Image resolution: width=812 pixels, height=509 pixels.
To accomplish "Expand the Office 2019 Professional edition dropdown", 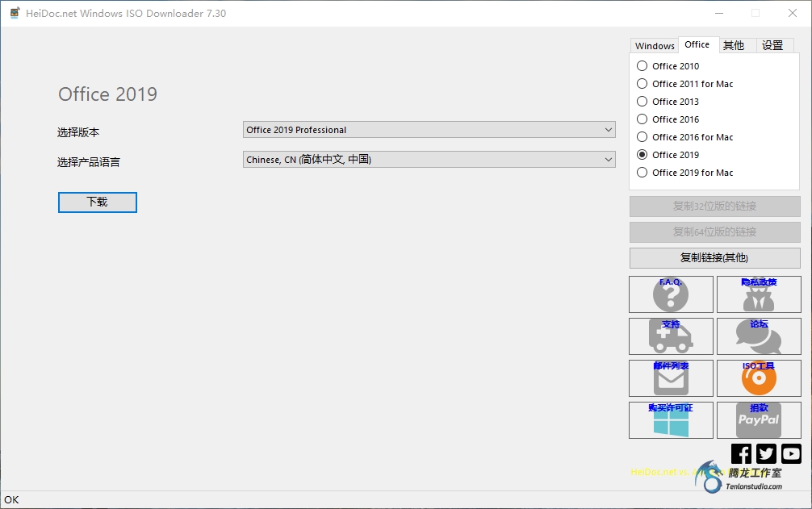I will [x=429, y=130].
